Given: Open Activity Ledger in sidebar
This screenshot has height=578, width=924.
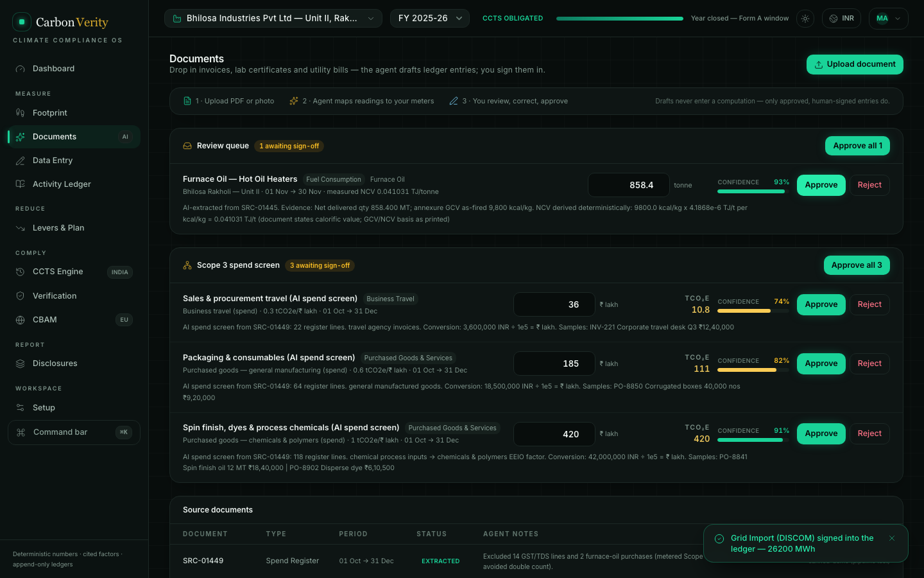Looking at the screenshot, I should (74, 184).
